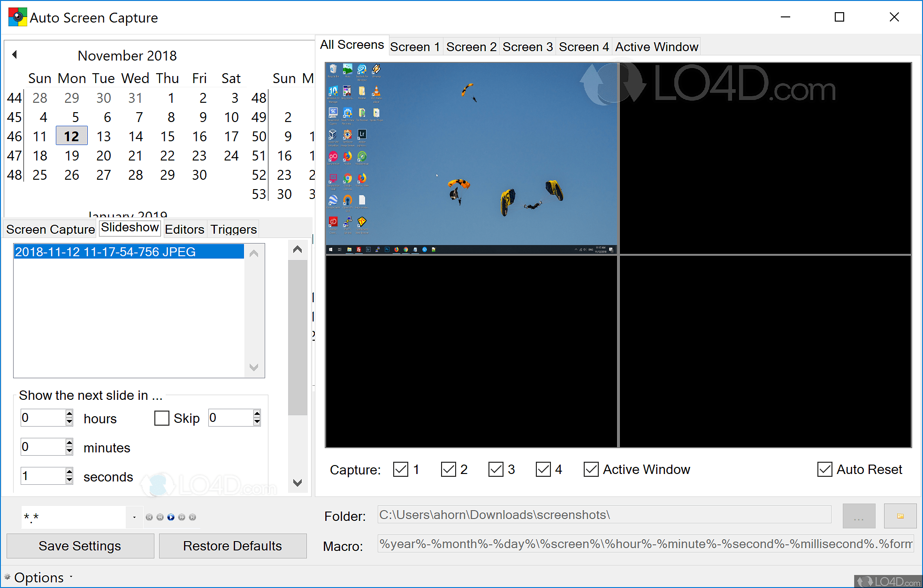Open the Triggers tab
923x588 pixels.
(x=233, y=229)
